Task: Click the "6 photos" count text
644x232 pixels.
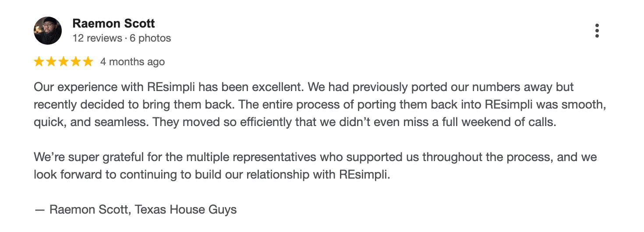Action: coord(150,38)
